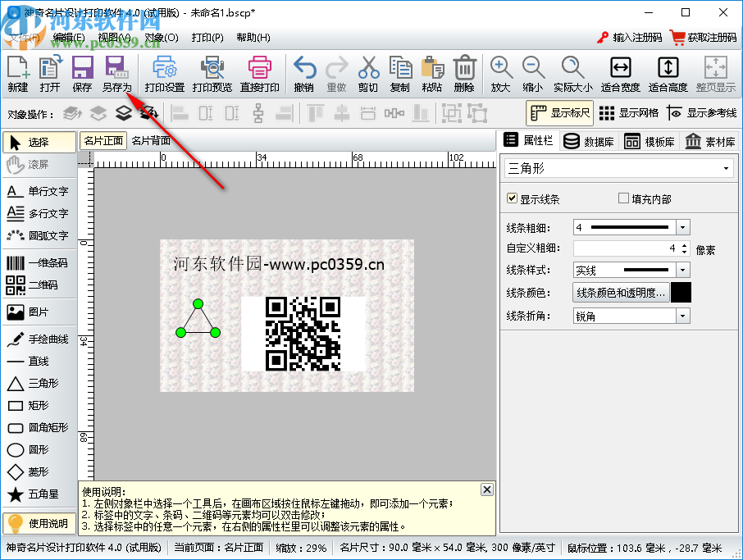This screenshot has height=560, width=743.
Task: Close the 使用说明 instructions panel
Action: point(486,489)
